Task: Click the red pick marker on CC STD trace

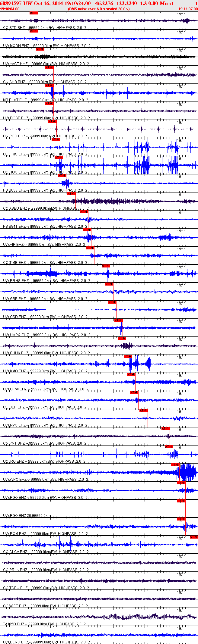Action: [34, 13]
